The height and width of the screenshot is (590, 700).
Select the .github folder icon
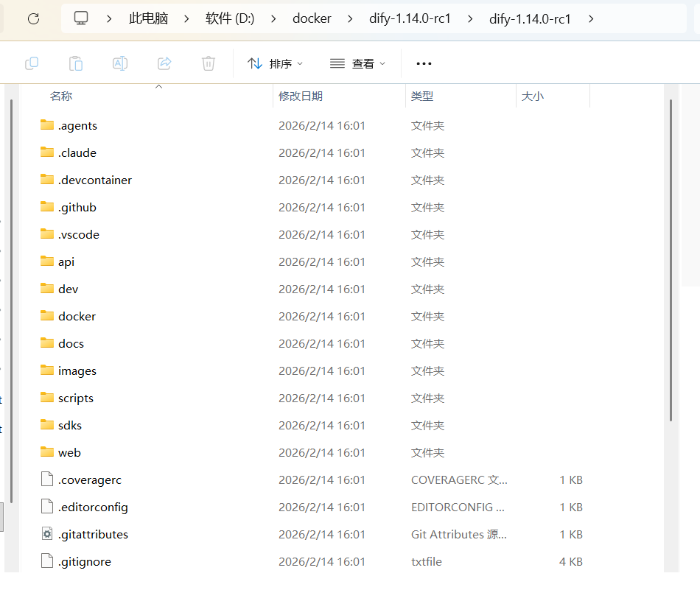point(47,207)
